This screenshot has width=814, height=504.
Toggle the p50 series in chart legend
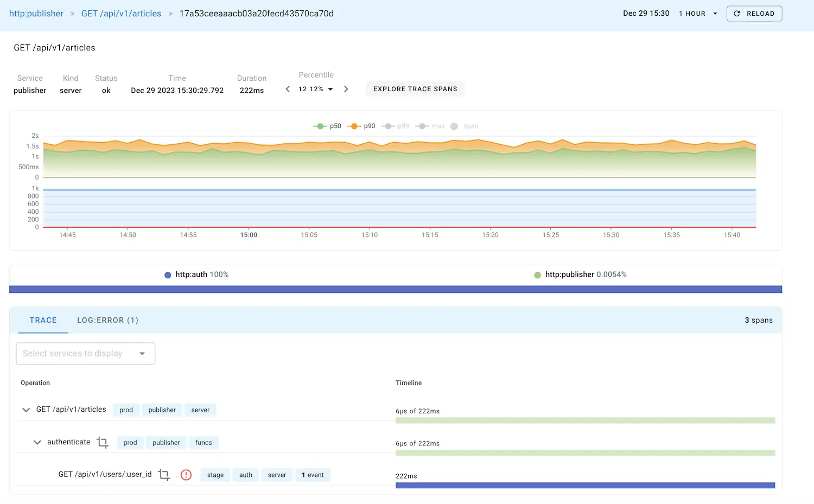click(328, 126)
